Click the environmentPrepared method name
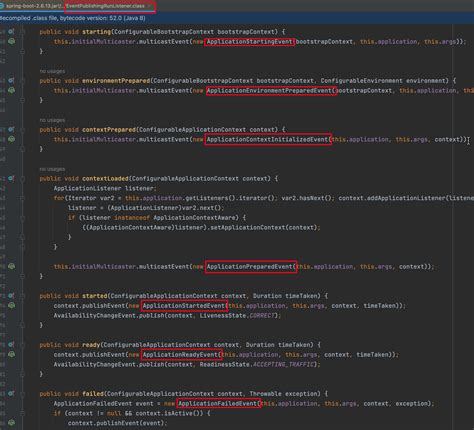The width and height of the screenshot is (474, 430). point(116,81)
